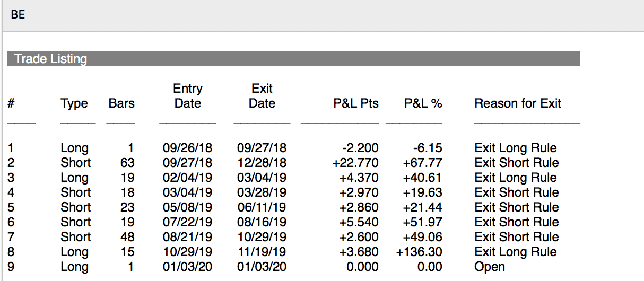Click the BE symbol title
The height and width of the screenshot is (281, 644).
click(x=18, y=15)
